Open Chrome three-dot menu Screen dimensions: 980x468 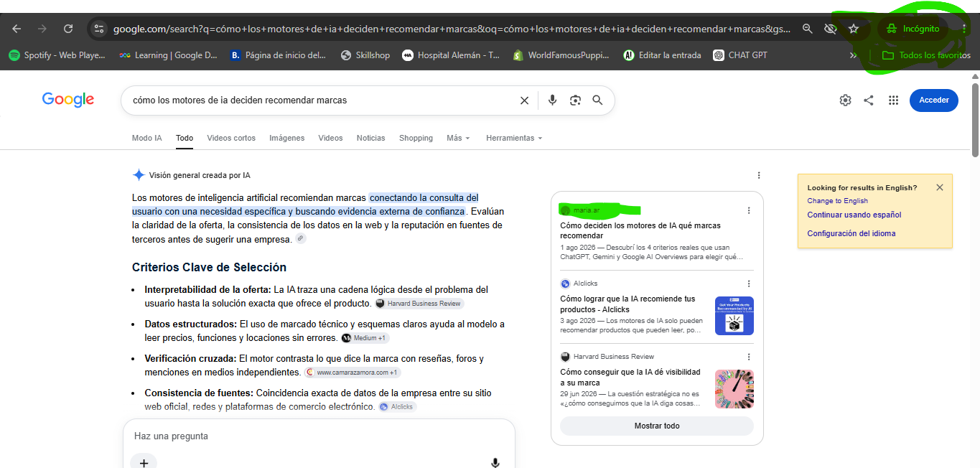point(964,29)
